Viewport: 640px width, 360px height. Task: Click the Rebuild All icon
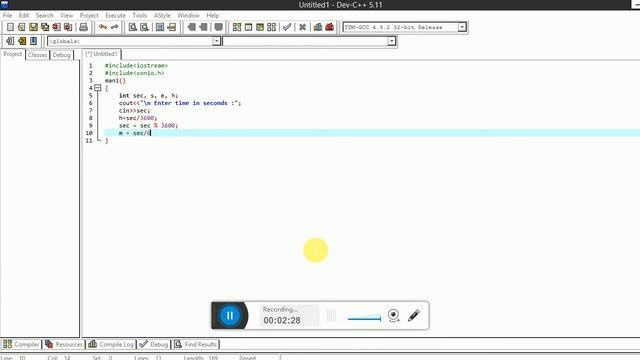click(x=271, y=27)
